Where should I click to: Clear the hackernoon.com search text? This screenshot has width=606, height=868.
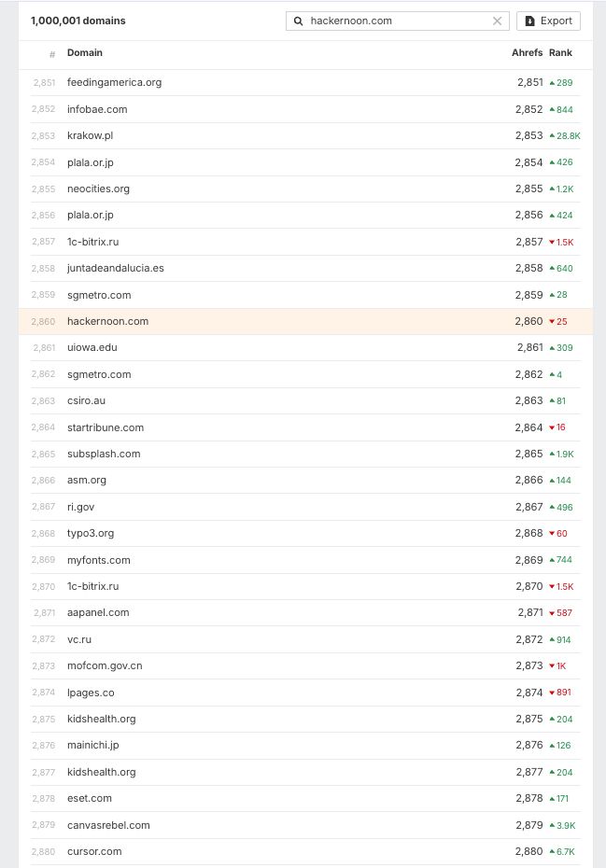point(498,21)
